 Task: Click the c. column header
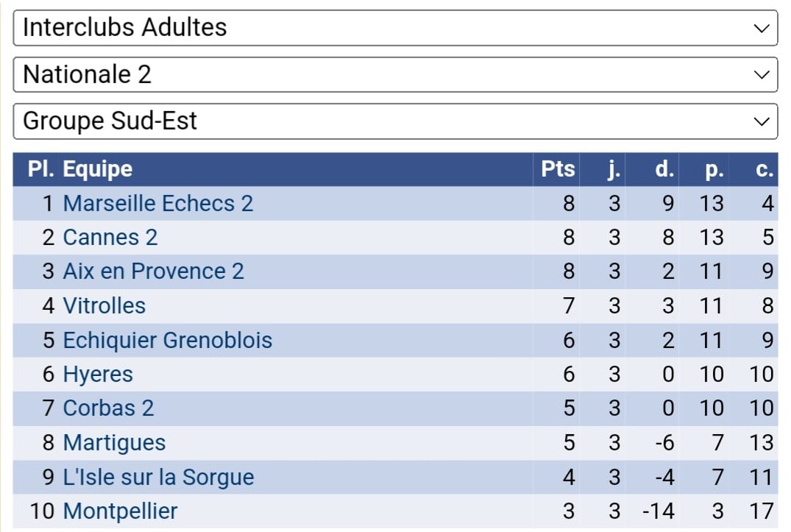pyautogui.click(x=765, y=169)
